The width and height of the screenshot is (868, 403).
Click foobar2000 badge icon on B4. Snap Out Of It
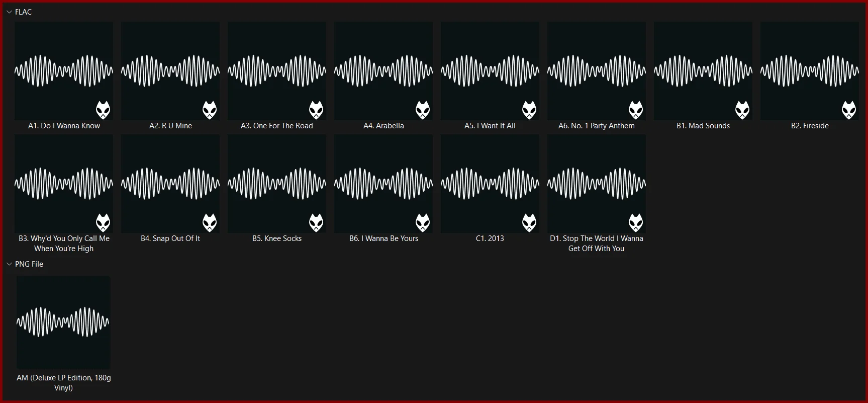210,222
